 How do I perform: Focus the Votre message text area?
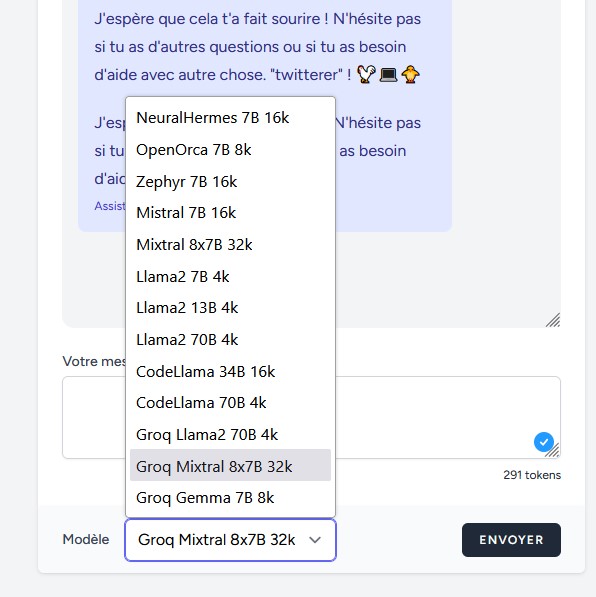click(x=311, y=417)
